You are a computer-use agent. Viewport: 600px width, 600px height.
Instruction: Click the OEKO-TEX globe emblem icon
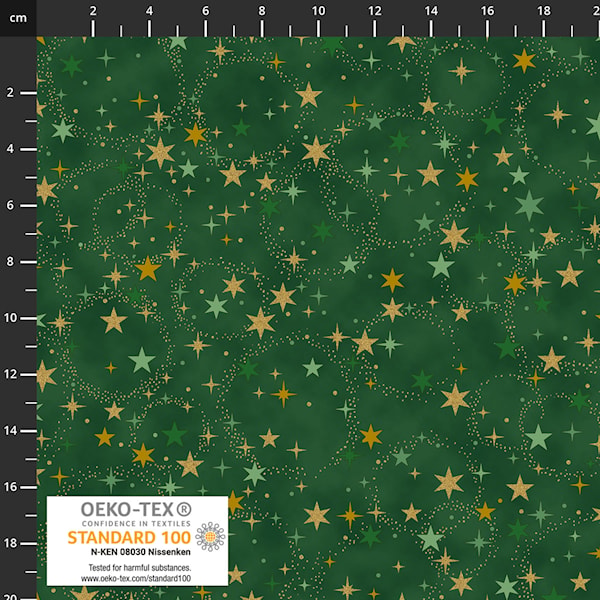(x=210, y=537)
